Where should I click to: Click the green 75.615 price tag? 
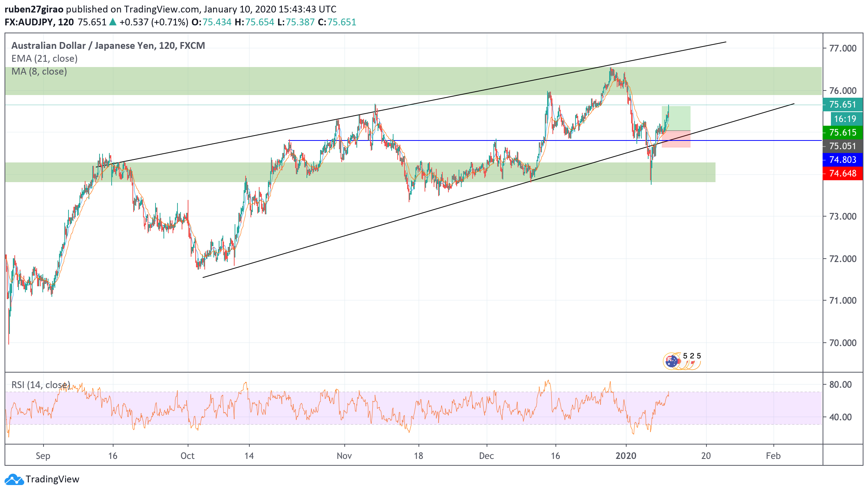click(x=842, y=133)
